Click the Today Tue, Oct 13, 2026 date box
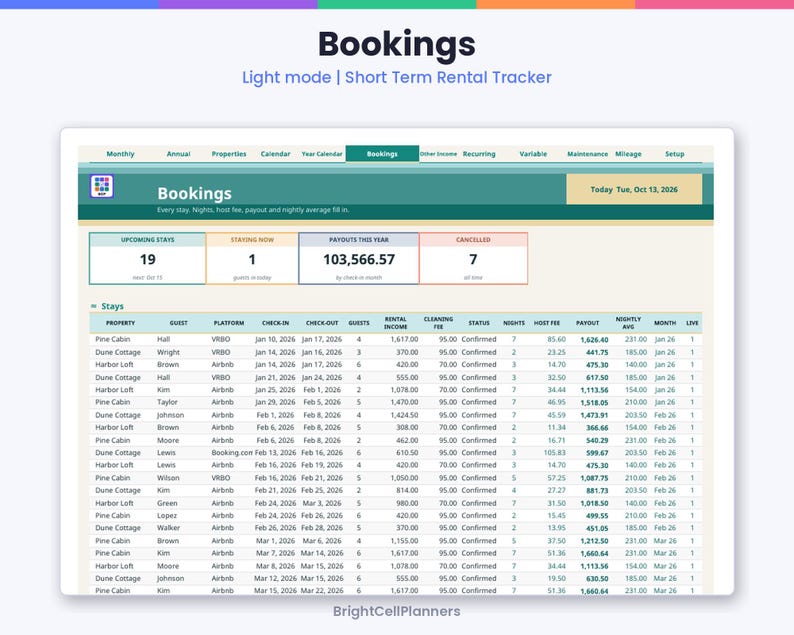This screenshot has height=635, width=794. pyautogui.click(x=634, y=189)
